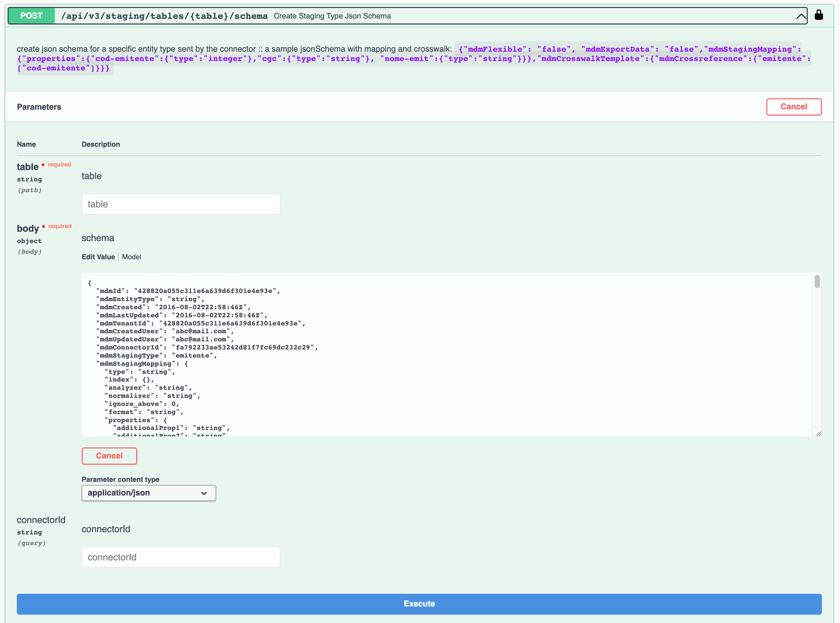Click the dropdown arrow on content type
The height and width of the screenshot is (623, 840).
click(204, 493)
